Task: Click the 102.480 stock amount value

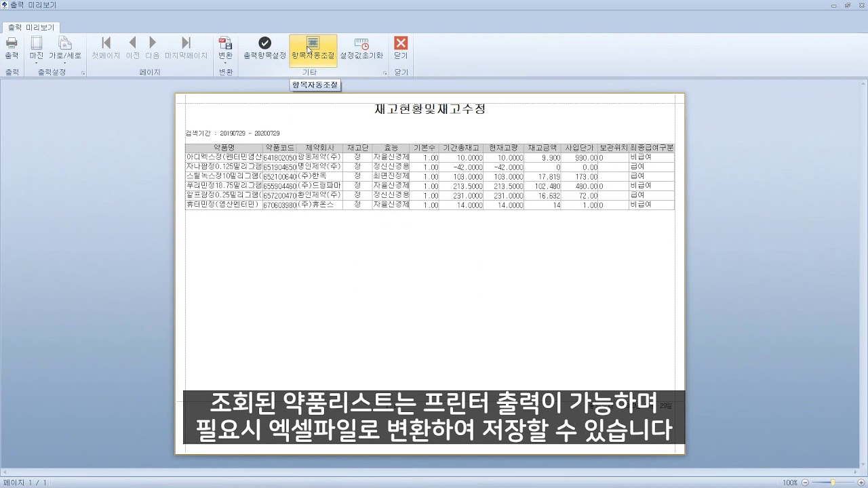Action: tap(547, 186)
